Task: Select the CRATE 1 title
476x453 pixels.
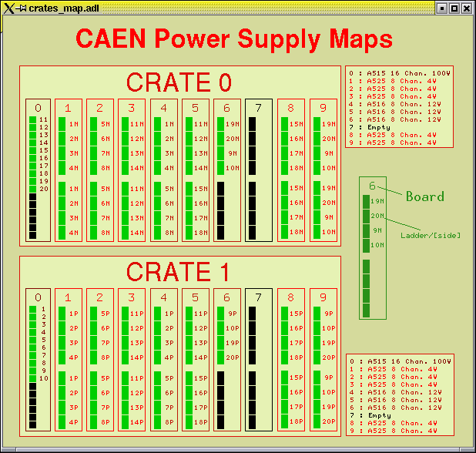Action: (178, 272)
